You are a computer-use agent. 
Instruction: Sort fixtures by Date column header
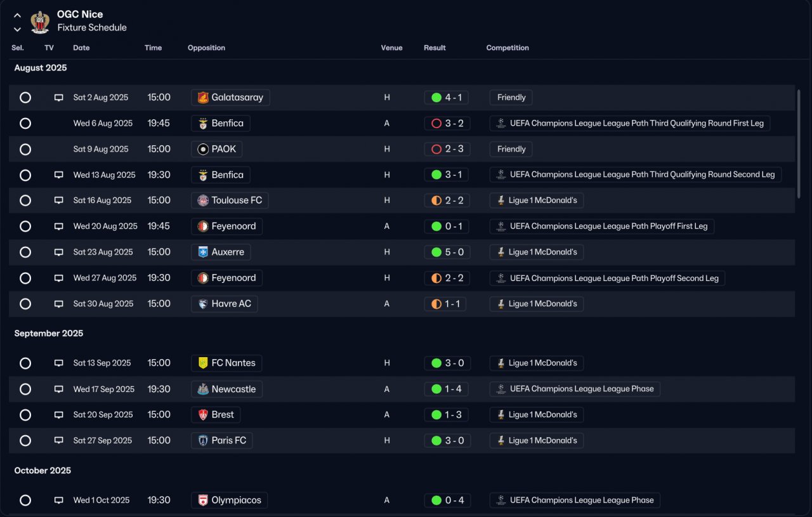click(81, 48)
